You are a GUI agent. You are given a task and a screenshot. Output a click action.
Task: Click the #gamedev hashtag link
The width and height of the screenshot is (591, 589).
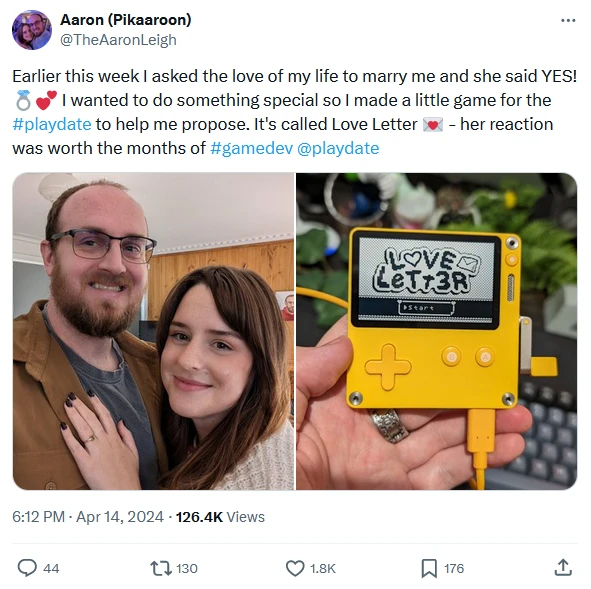click(x=251, y=148)
